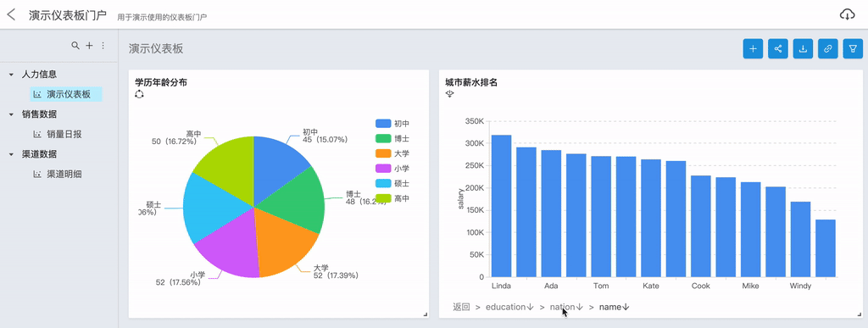Click the drill icon under 城市薪水排名 title
The image size is (868, 328).
pos(449,95)
